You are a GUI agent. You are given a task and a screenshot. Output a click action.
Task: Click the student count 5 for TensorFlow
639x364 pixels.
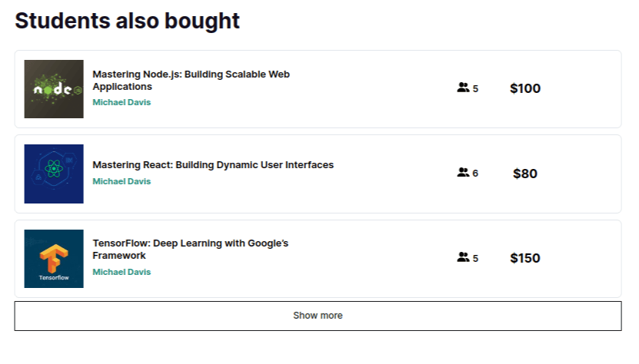pos(475,259)
